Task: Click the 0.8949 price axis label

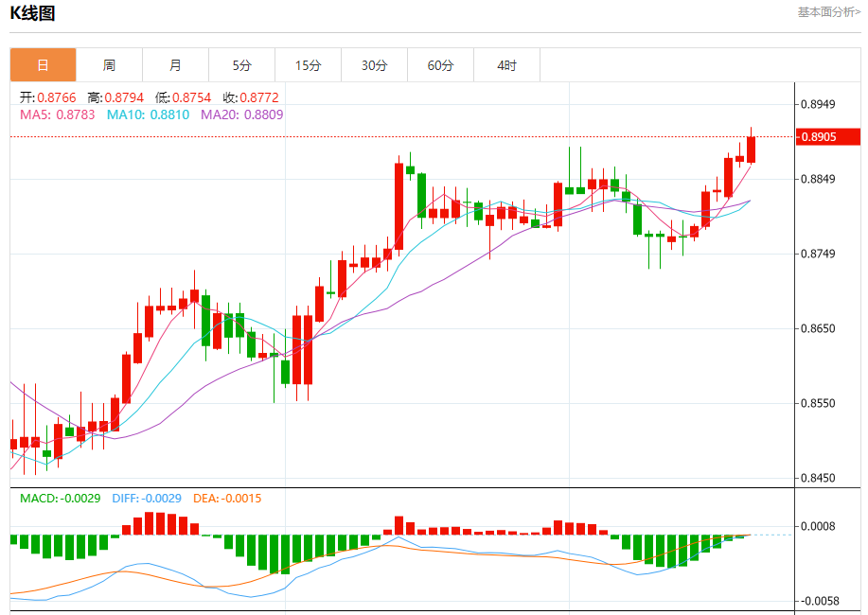Action: [x=818, y=104]
